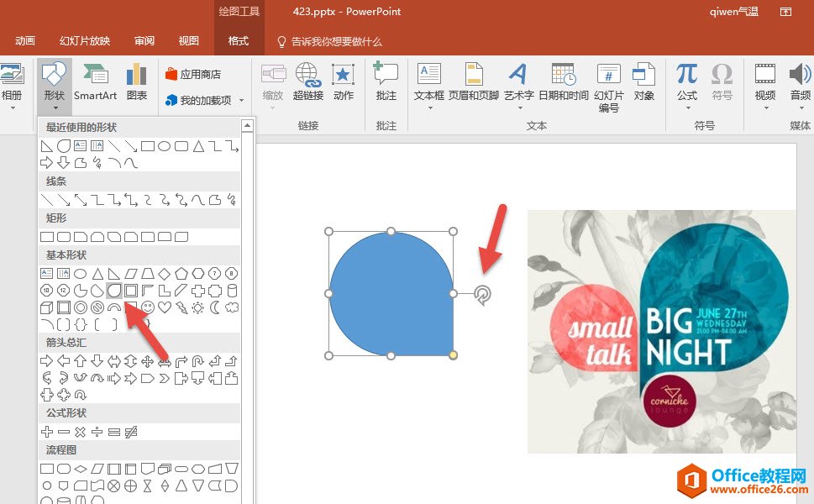
Task: Open the 幻灯片放映 slide show tab
Action: click(84, 41)
